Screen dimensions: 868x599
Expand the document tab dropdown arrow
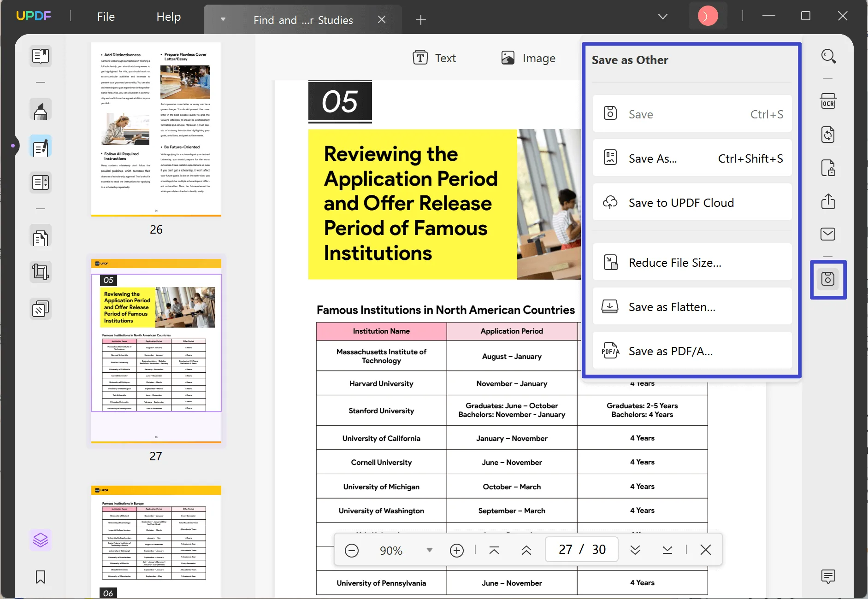[x=223, y=19]
